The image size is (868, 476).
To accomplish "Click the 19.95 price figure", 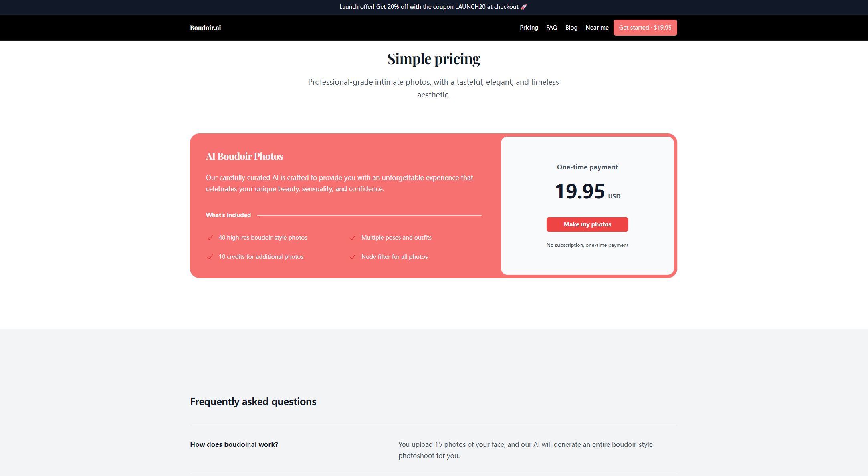I will click(580, 191).
